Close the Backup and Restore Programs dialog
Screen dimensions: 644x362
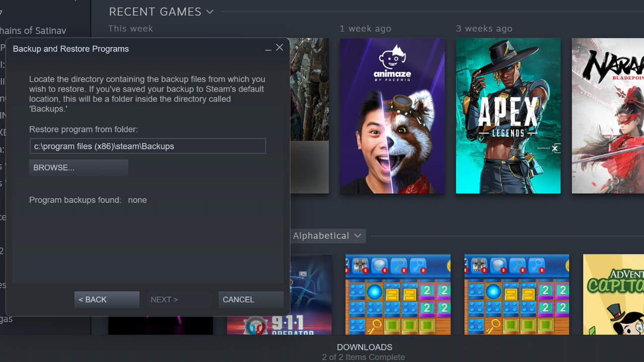280,48
